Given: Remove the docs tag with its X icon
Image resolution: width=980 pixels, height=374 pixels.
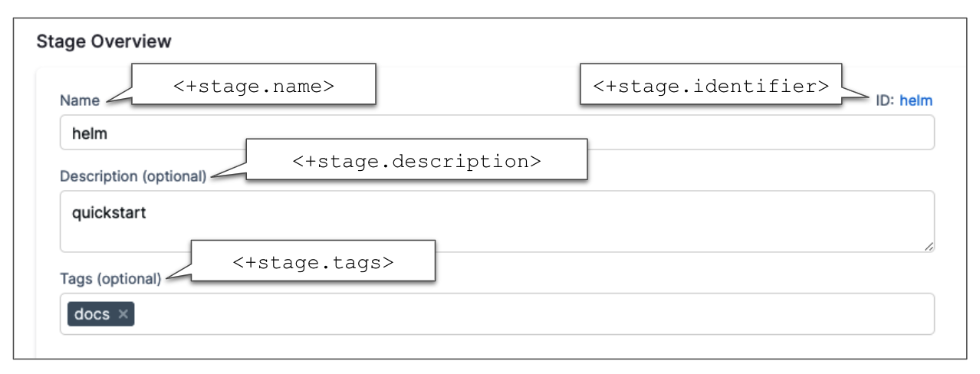Looking at the screenshot, I should click(123, 314).
